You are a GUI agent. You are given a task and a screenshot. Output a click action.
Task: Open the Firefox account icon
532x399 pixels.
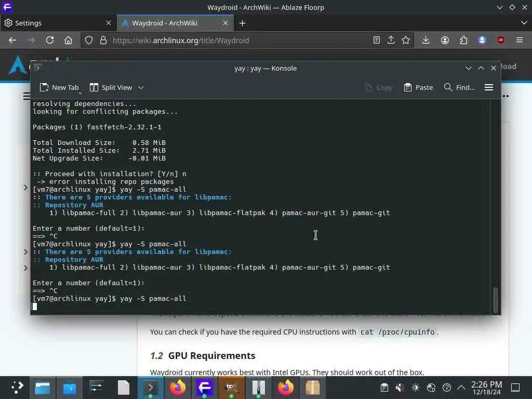point(445,41)
